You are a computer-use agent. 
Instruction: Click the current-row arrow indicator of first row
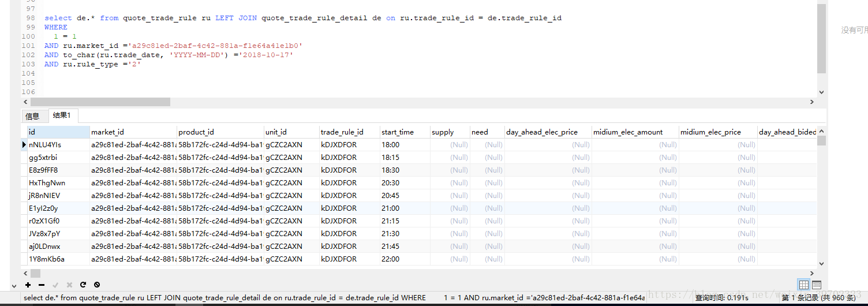click(x=24, y=144)
